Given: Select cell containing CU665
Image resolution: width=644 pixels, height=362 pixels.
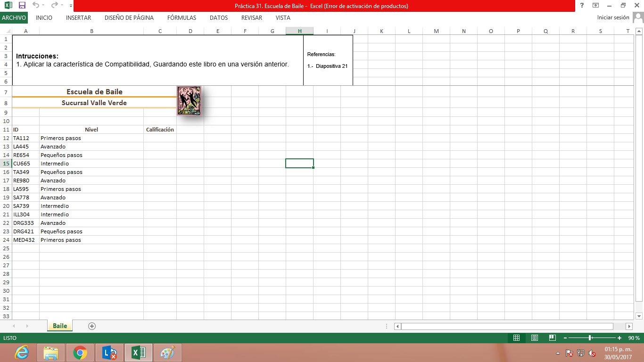Looking at the screenshot, I should [25, 164].
